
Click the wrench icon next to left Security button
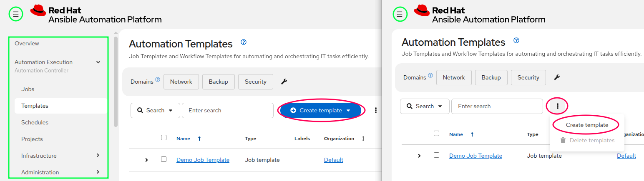[284, 82]
